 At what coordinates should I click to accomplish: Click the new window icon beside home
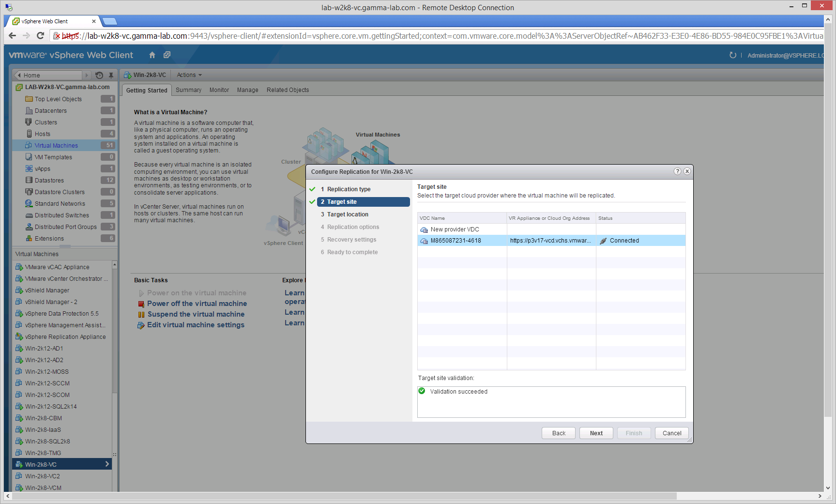(167, 55)
